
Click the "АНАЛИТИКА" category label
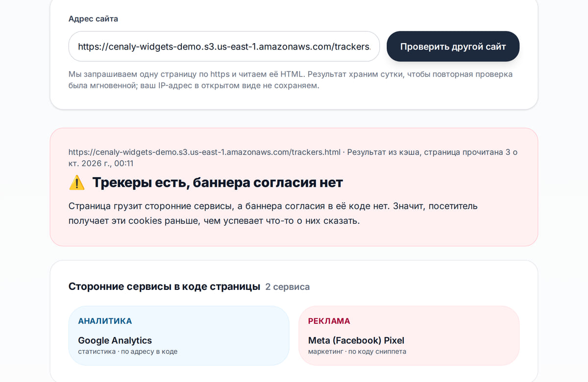click(x=105, y=321)
